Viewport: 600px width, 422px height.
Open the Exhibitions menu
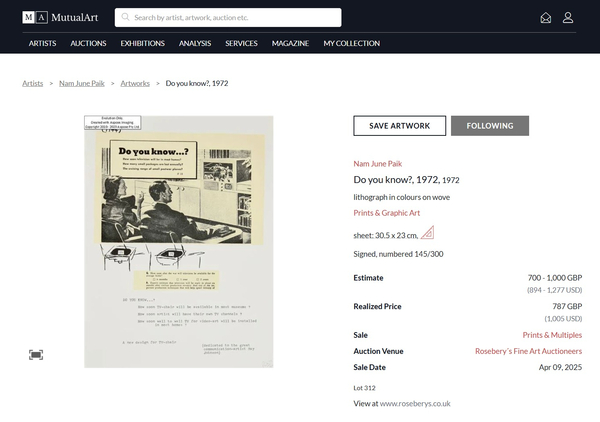tap(143, 43)
